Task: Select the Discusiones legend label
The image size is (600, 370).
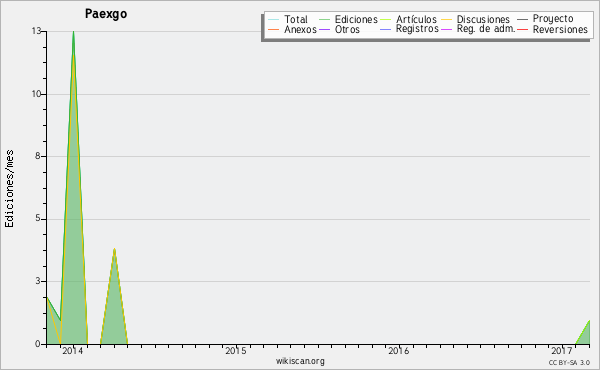Action: pos(483,19)
